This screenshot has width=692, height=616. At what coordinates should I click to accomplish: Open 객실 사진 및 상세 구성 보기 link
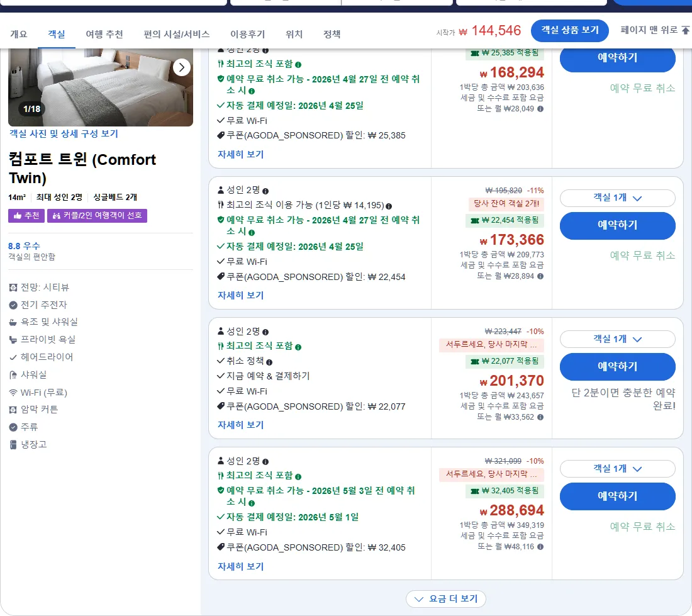(x=64, y=133)
